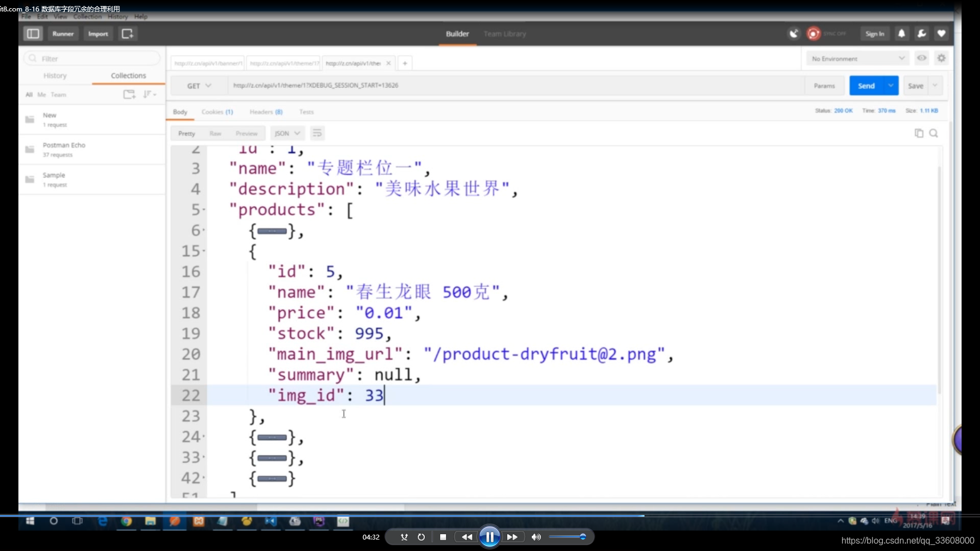Click the Help menu
Screen dimensions: 980x551
click(141, 16)
